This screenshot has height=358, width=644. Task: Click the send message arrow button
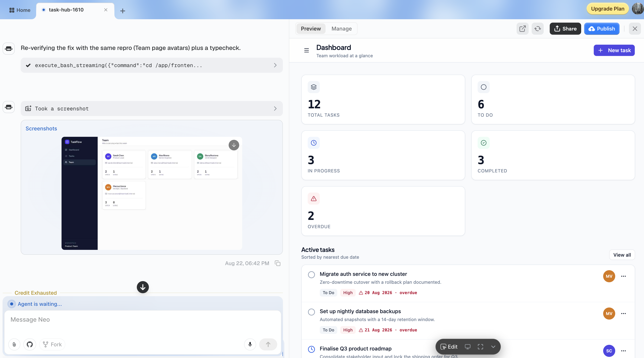tap(268, 344)
